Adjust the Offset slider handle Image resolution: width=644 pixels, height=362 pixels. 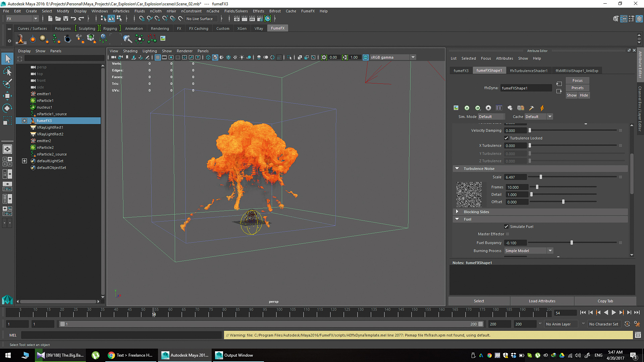click(563, 202)
